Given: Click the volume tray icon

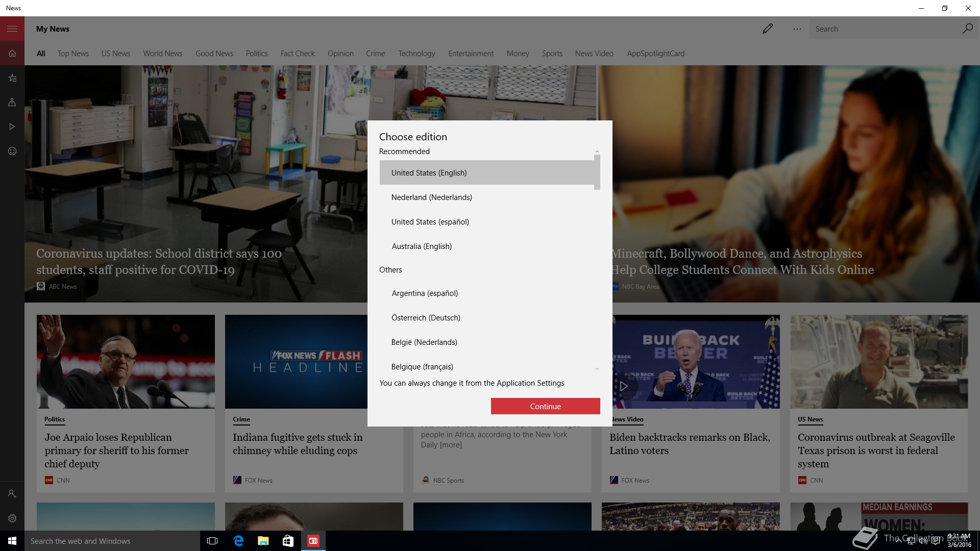Looking at the screenshot, I should 923,541.
